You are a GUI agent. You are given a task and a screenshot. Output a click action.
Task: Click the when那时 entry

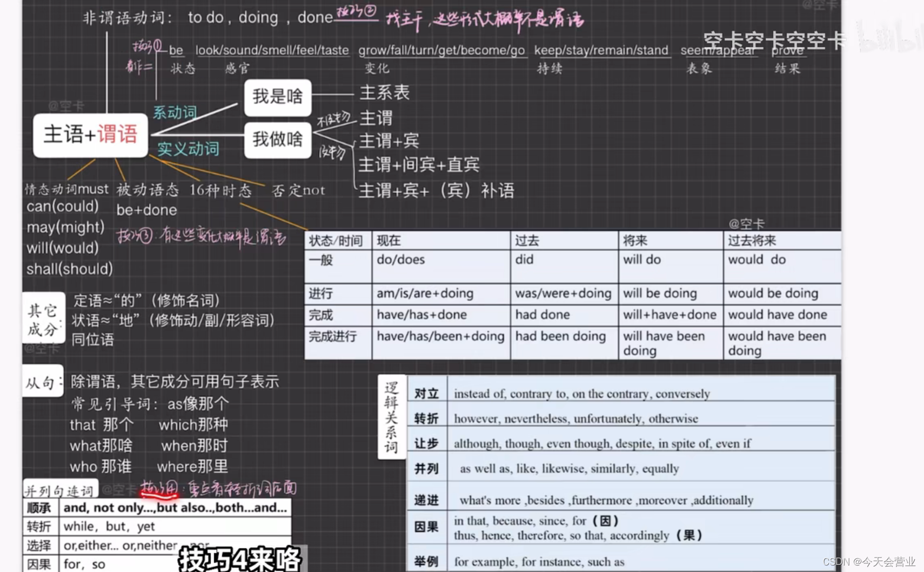coord(195,445)
